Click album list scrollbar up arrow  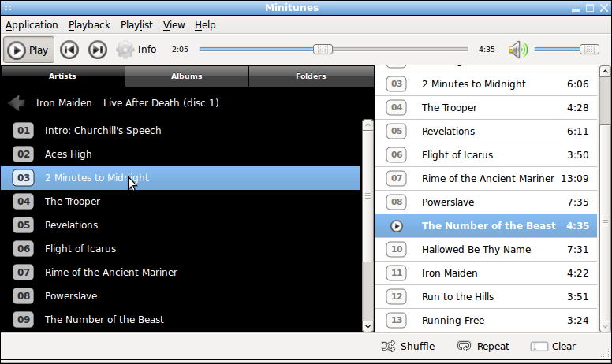click(x=368, y=124)
